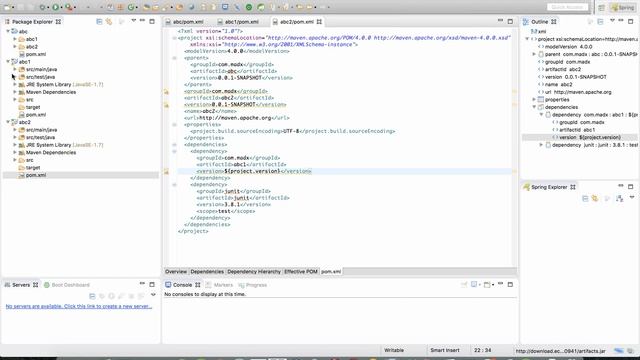Switch to the Dependencies tab of POM editor

coord(207,271)
